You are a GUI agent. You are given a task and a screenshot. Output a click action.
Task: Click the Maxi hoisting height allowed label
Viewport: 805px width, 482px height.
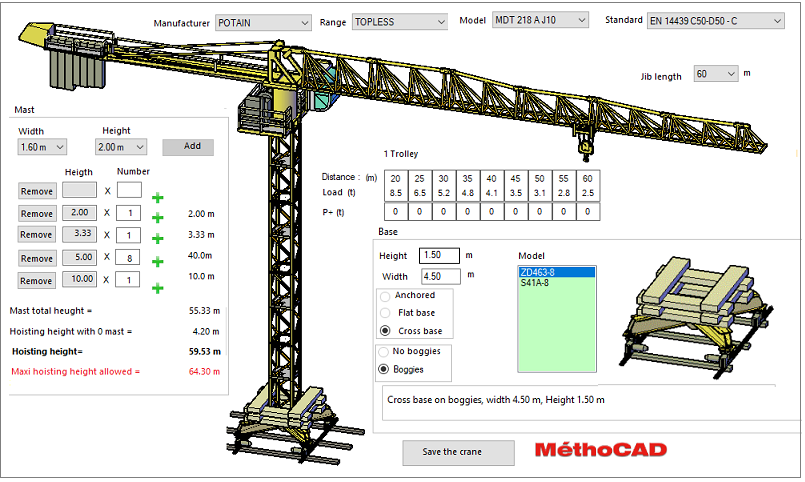click(75, 372)
